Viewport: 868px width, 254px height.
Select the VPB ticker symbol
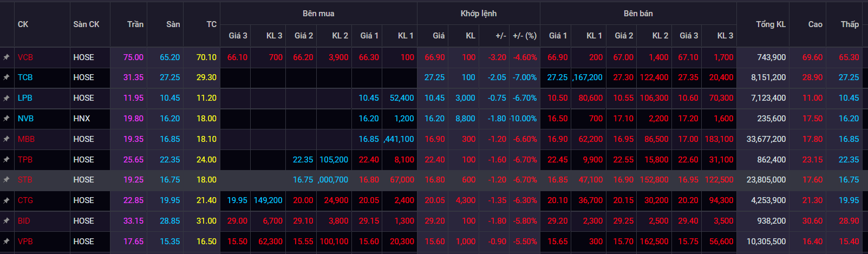(25, 242)
